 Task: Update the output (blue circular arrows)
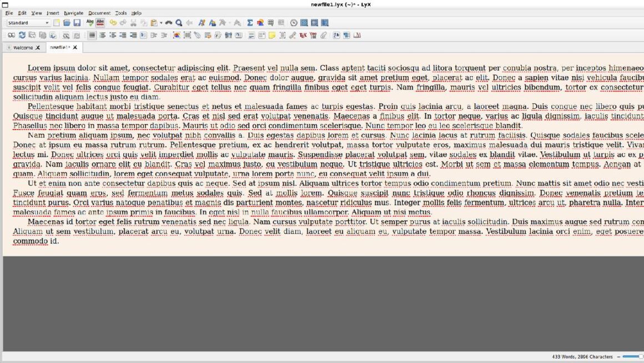point(22,36)
